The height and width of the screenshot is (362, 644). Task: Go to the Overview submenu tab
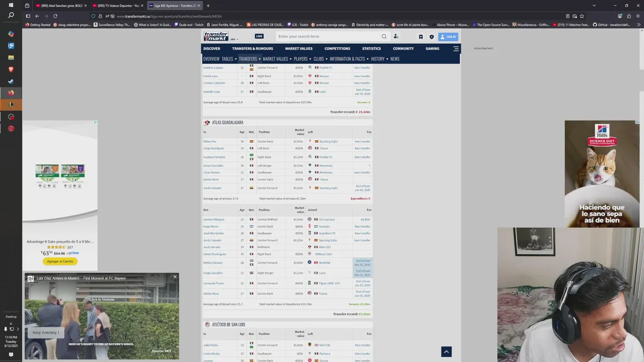(x=211, y=59)
